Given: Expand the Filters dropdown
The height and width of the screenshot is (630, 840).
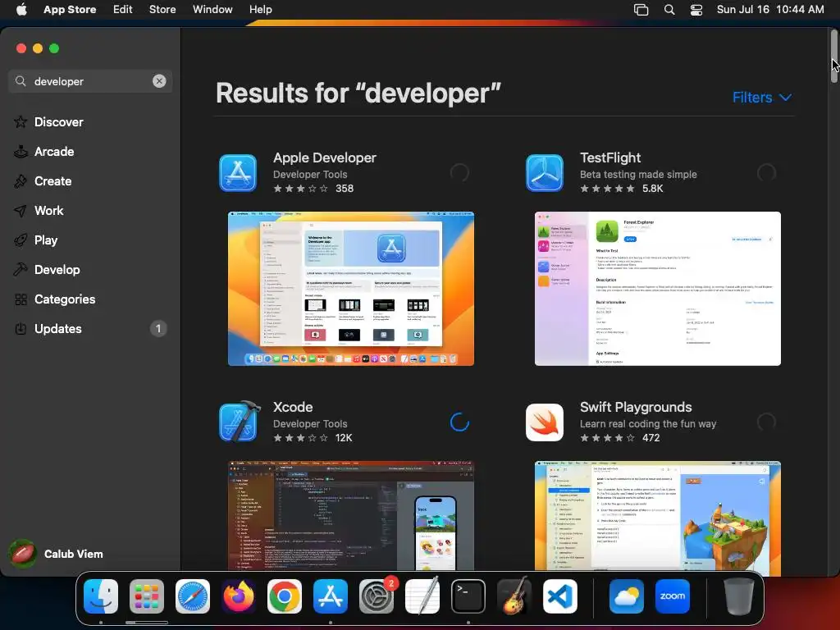Looking at the screenshot, I should (762, 98).
